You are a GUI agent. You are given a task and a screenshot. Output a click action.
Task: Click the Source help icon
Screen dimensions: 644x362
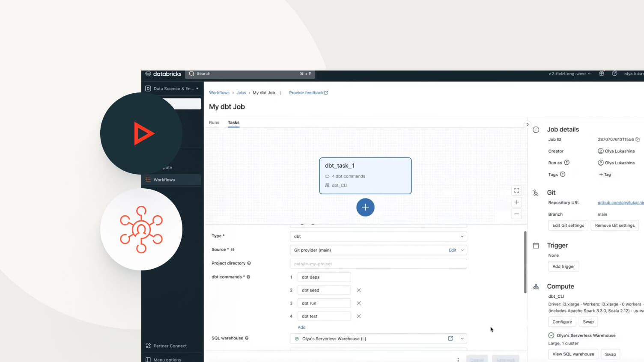(233, 249)
